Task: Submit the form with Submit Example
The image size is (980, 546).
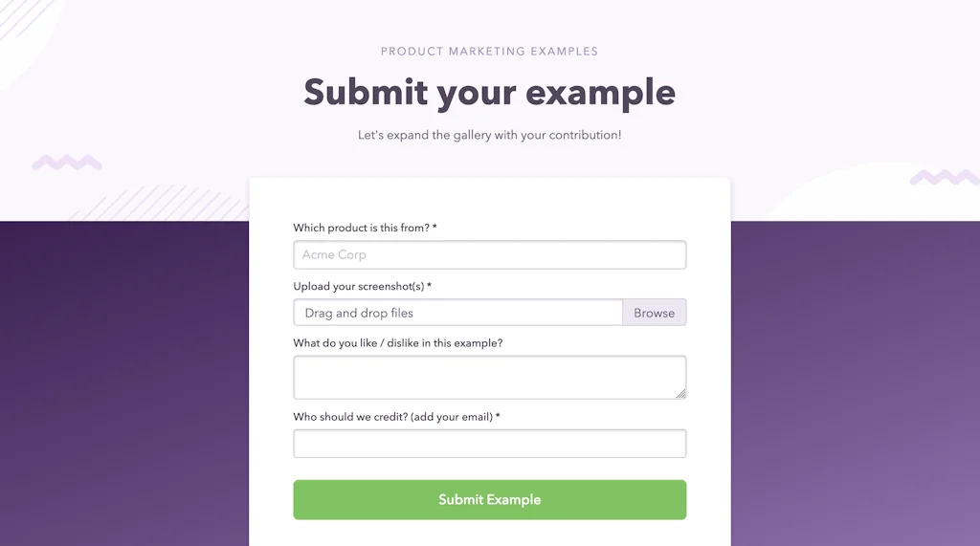Action: pos(489,500)
